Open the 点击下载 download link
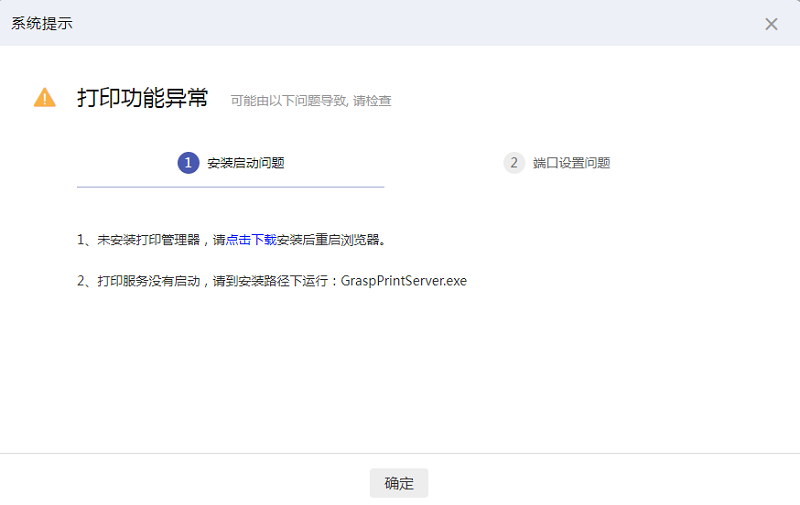This screenshot has width=800, height=505. pyautogui.click(x=251, y=240)
